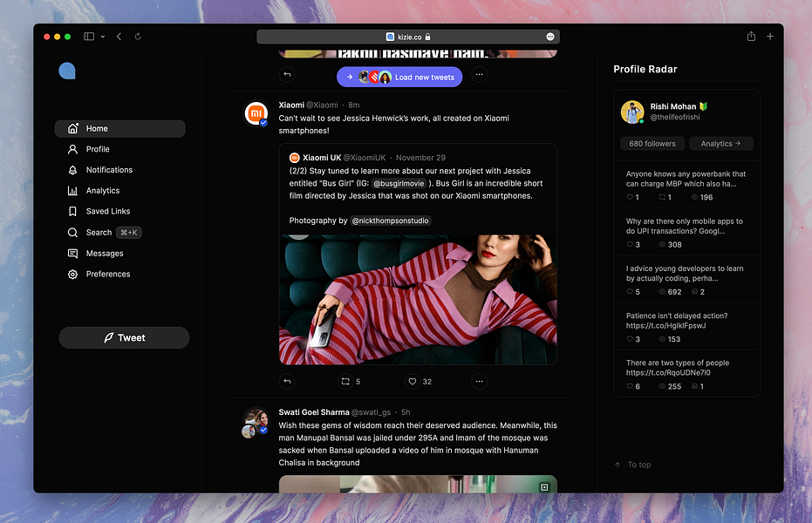The height and width of the screenshot is (523, 812).
Task: Open the powerbank tweet in Profile Radar
Action: click(x=686, y=185)
